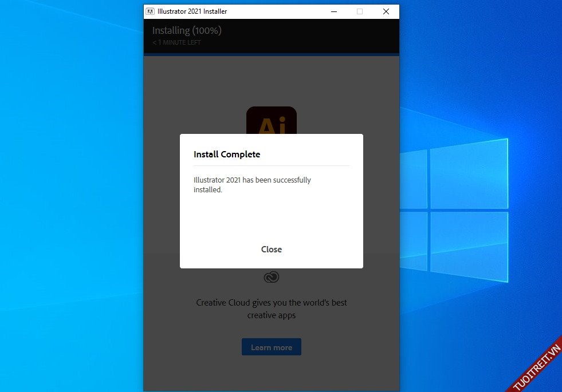The height and width of the screenshot is (392, 562).
Task: Click Close in the Install Complete dialog
Action: click(x=271, y=250)
